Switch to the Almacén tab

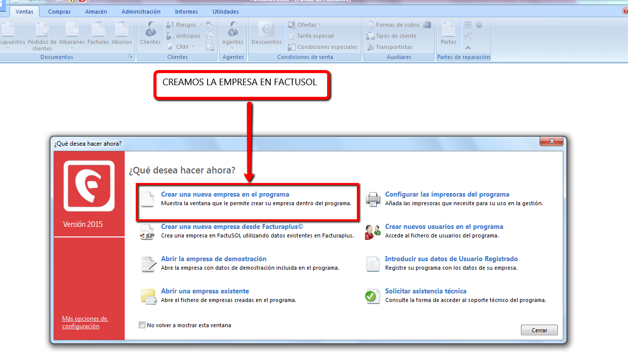(x=96, y=12)
